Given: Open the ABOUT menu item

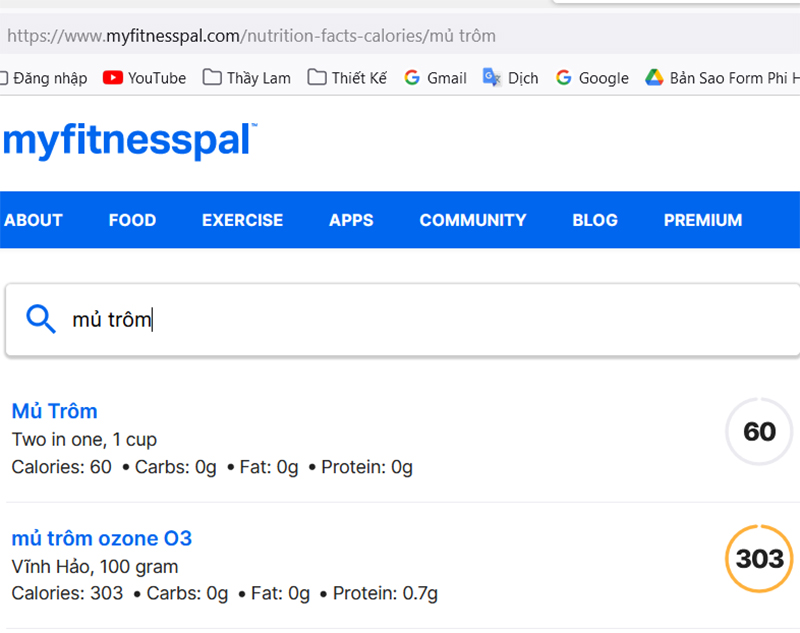Looking at the screenshot, I should 33,220.
